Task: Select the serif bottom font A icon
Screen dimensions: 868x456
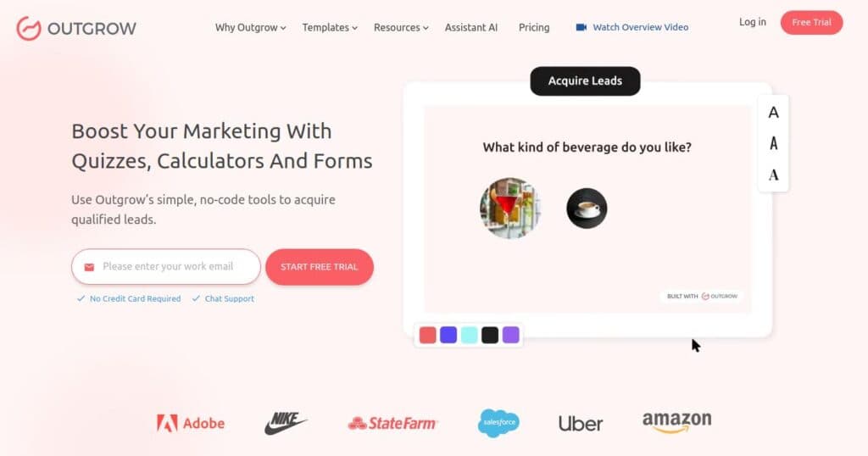Action: [x=773, y=175]
